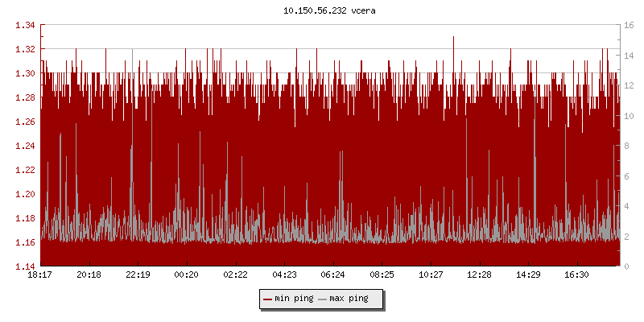Select the 20:18 time axis label
Image resolution: width=644 pixels, height=322 pixels.
pos(89,275)
